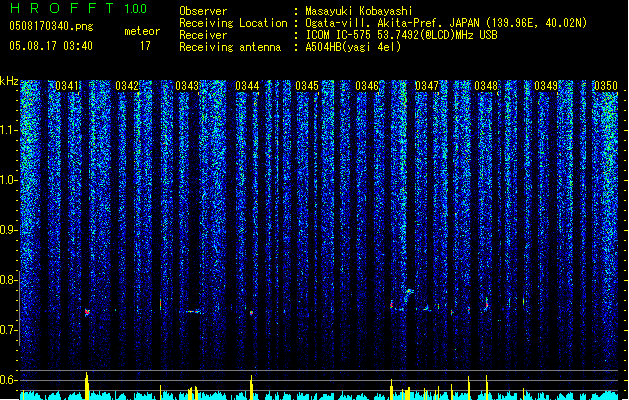The width and height of the screenshot is (629, 400).
Task: Click the 0348 time marker
Action: (x=486, y=86)
